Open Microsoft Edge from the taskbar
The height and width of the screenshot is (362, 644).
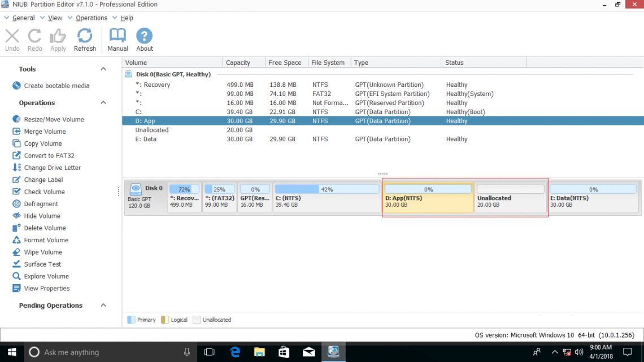tap(236, 352)
